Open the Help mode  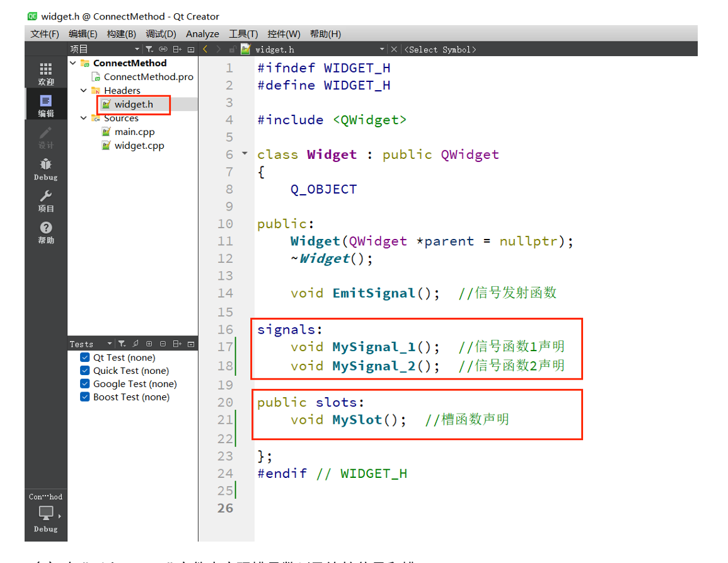click(x=45, y=232)
